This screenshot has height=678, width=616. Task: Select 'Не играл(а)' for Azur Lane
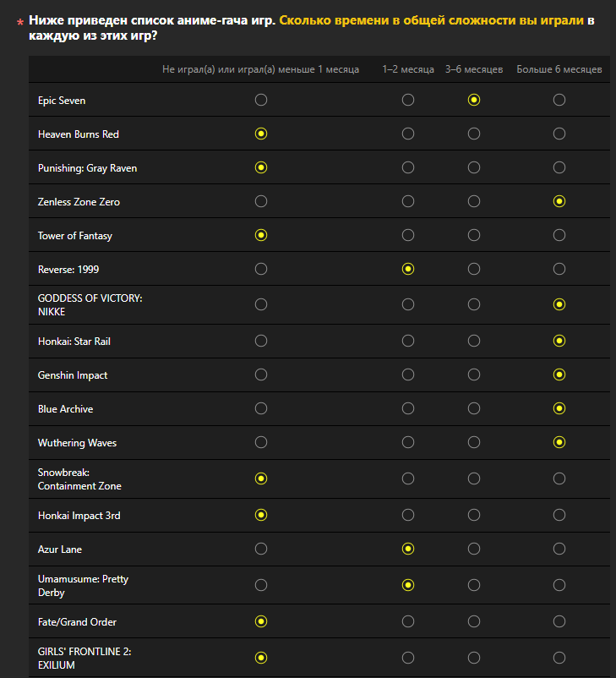coord(260,549)
